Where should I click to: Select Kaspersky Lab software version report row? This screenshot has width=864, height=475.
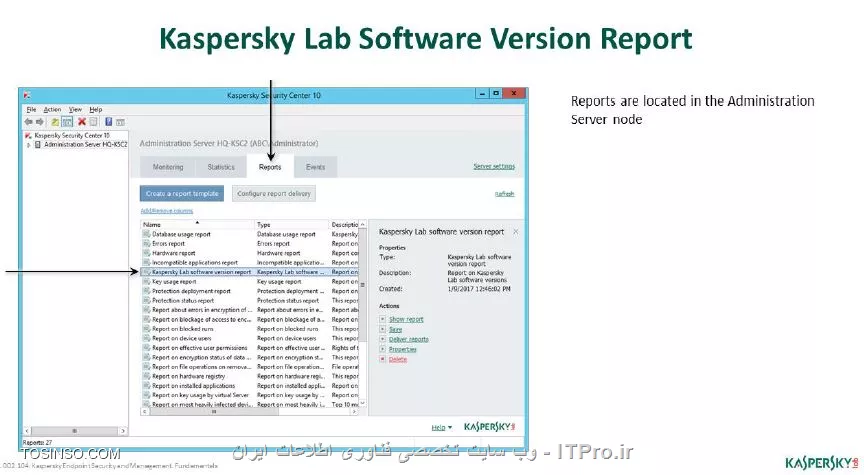point(250,272)
